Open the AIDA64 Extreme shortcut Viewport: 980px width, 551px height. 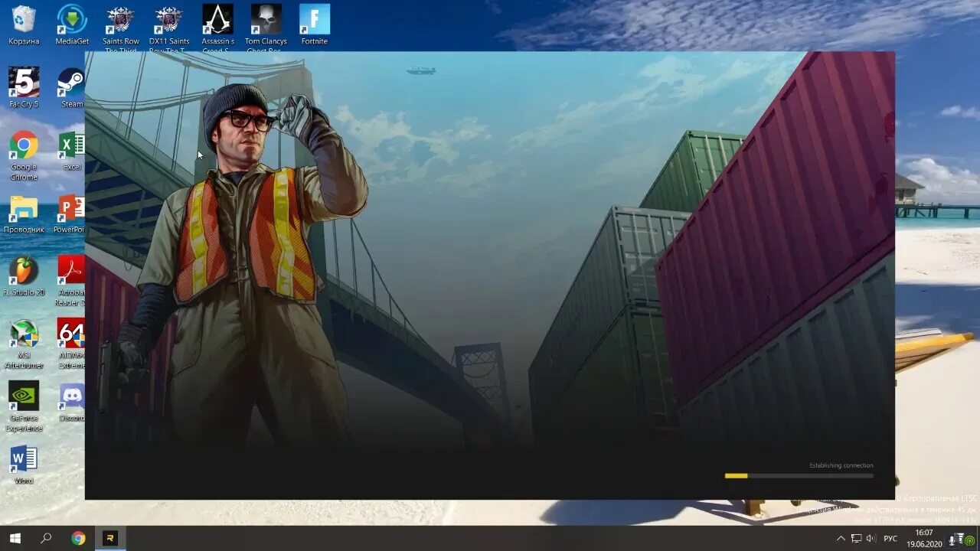71,344
